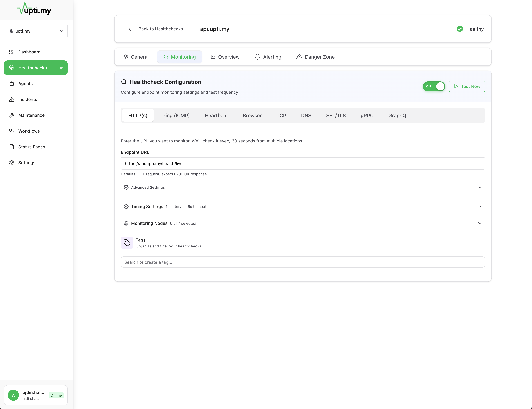The height and width of the screenshot is (409, 532).
Task: Click '1m interval · 5s timeout' text
Action: [186, 207]
